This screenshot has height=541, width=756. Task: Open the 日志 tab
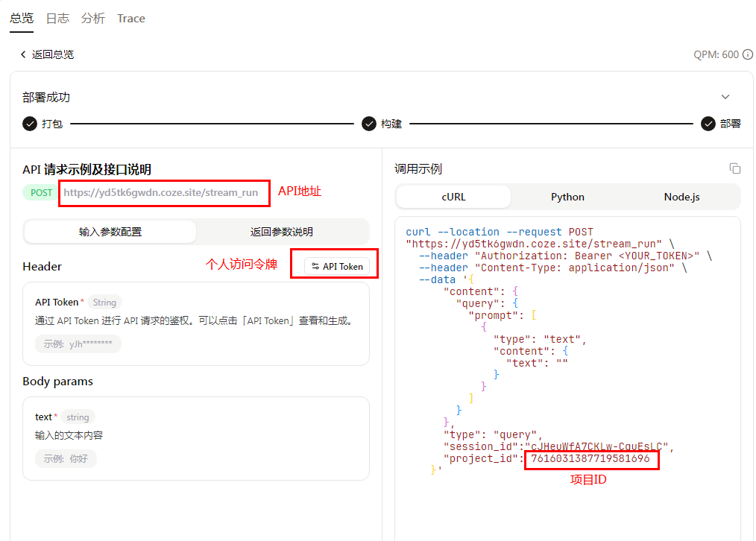coord(57,19)
